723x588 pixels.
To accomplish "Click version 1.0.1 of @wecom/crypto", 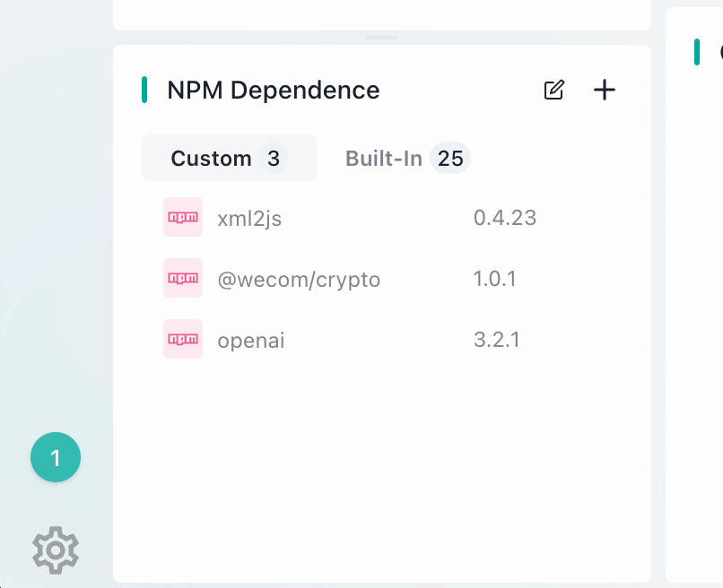I will click(x=495, y=279).
